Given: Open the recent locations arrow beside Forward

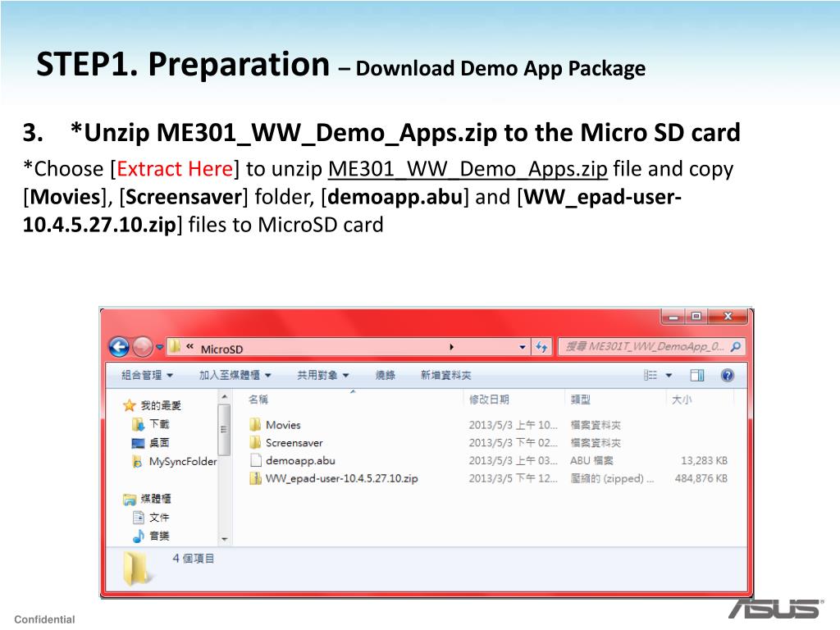Looking at the screenshot, I should pos(160,347).
